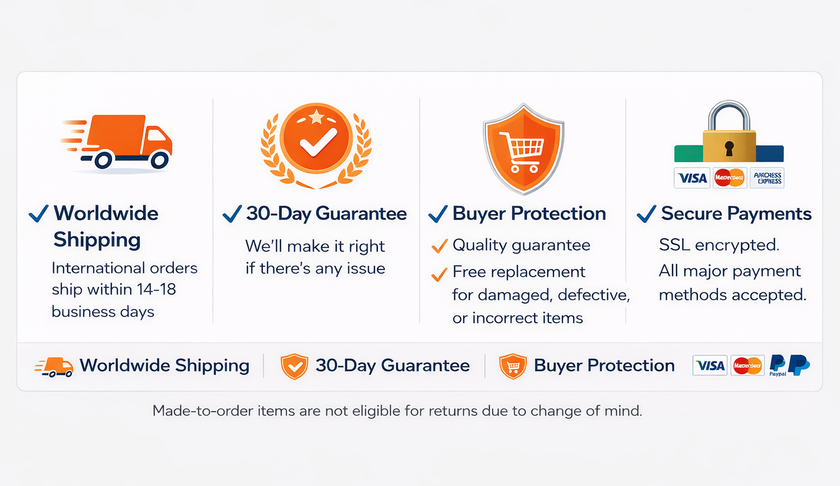
Task: Click the made-to-order returns disclaimer text
Action: click(x=397, y=411)
